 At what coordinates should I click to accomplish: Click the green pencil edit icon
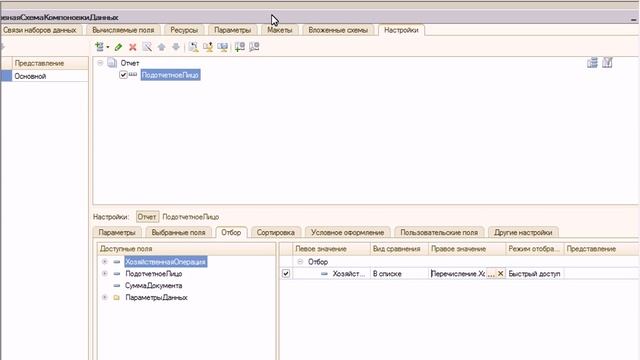pos(118,47)
